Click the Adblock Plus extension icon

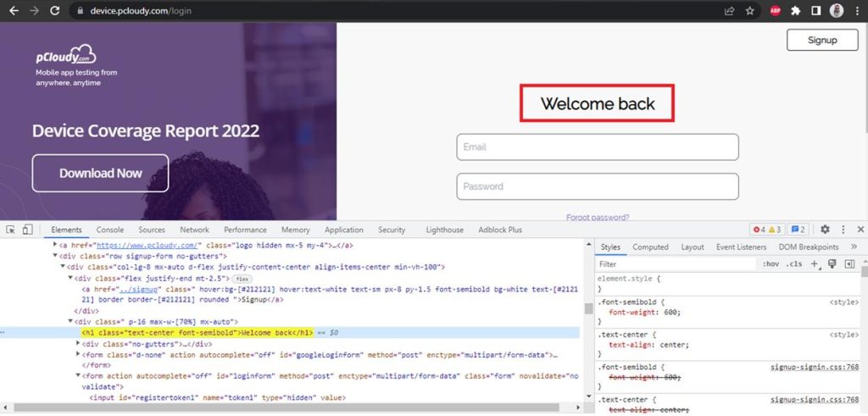(x=775, y=11)
